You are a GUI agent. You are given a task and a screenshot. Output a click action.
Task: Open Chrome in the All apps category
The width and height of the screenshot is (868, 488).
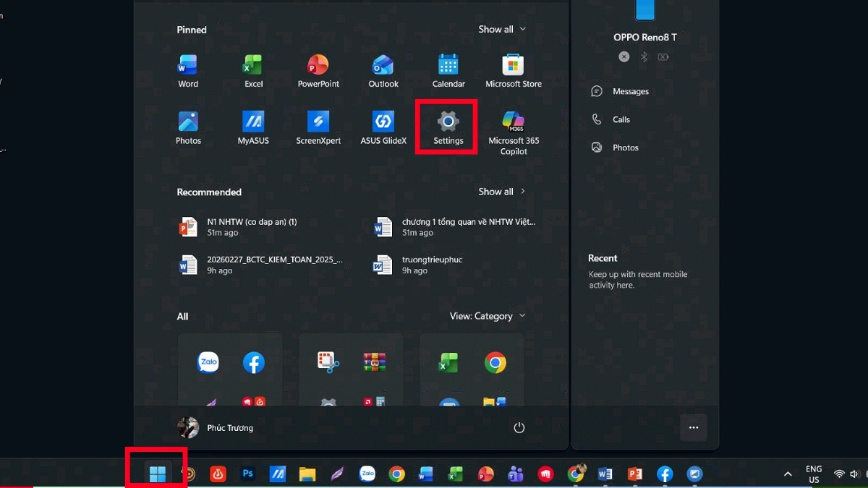[x=495, y=362]
